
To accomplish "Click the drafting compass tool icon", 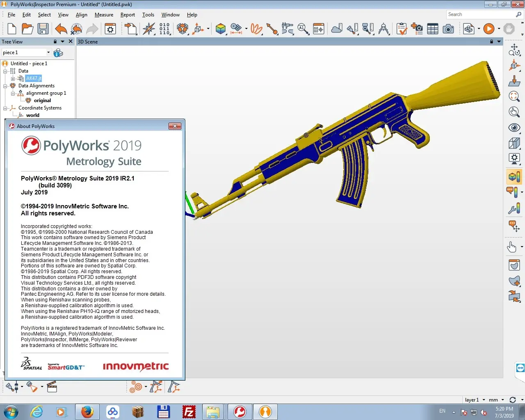I will pos(384,29).
